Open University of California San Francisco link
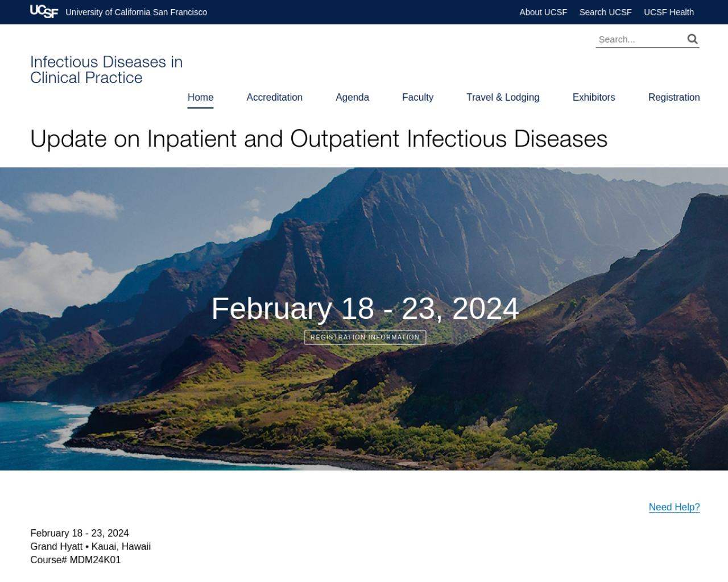This screenshot has width=728, height=582. pyautogui.click(x=136, y=12)
